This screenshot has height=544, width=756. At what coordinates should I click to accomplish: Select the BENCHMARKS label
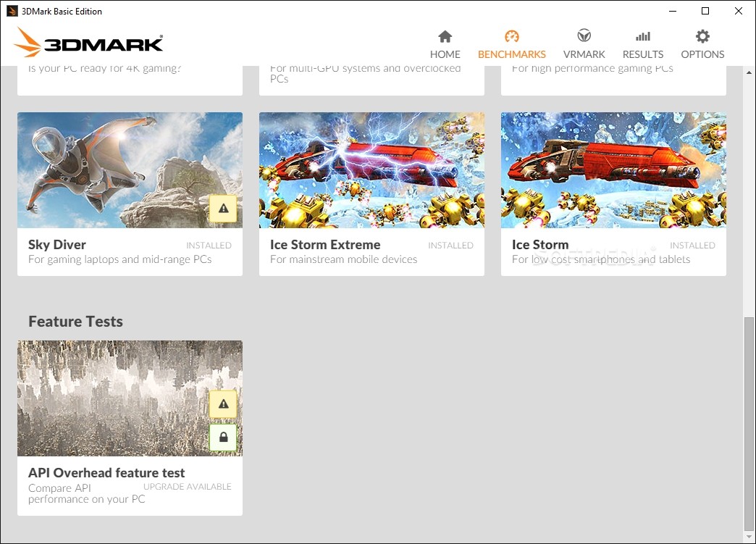(511, 54)
